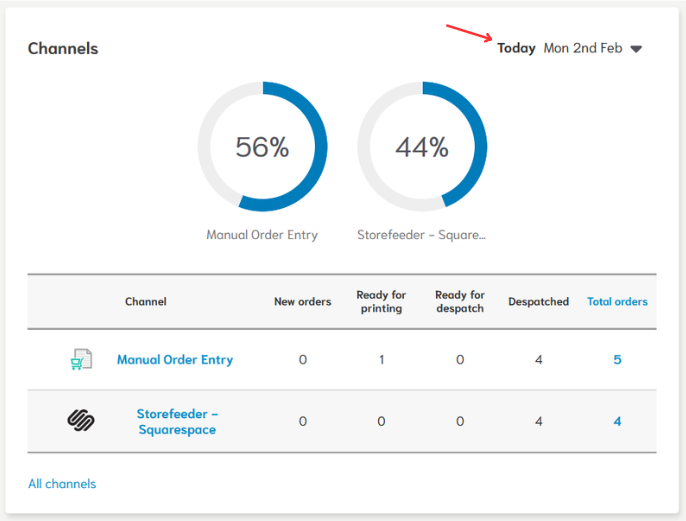
Task: Click the Ready for printing column header
Action: (381, 301)
